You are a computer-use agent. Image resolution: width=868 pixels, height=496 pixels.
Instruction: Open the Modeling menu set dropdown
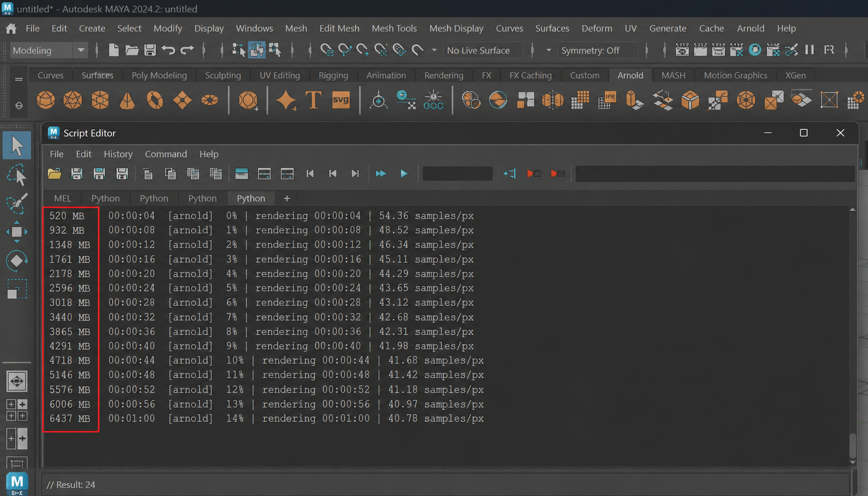click(x=81, y=50)
